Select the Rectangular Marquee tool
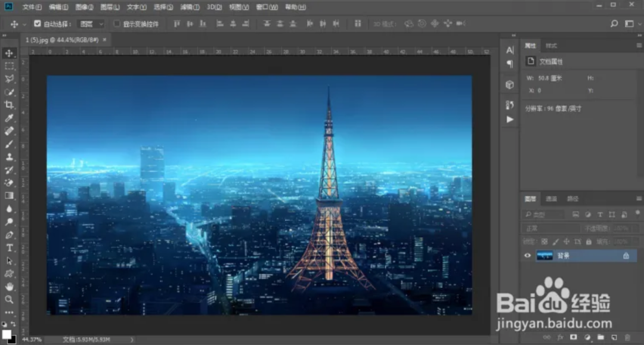The width and height of the screenshot is (644, 345). (10, 66)
